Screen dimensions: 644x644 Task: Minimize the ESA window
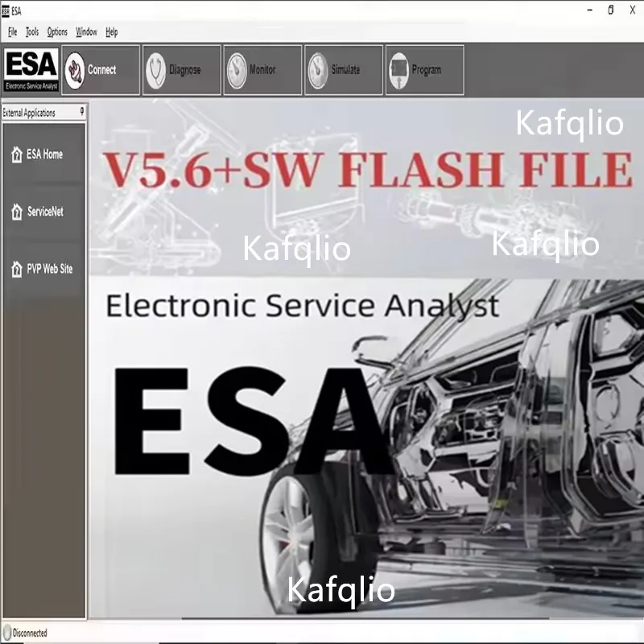(590, 10)
